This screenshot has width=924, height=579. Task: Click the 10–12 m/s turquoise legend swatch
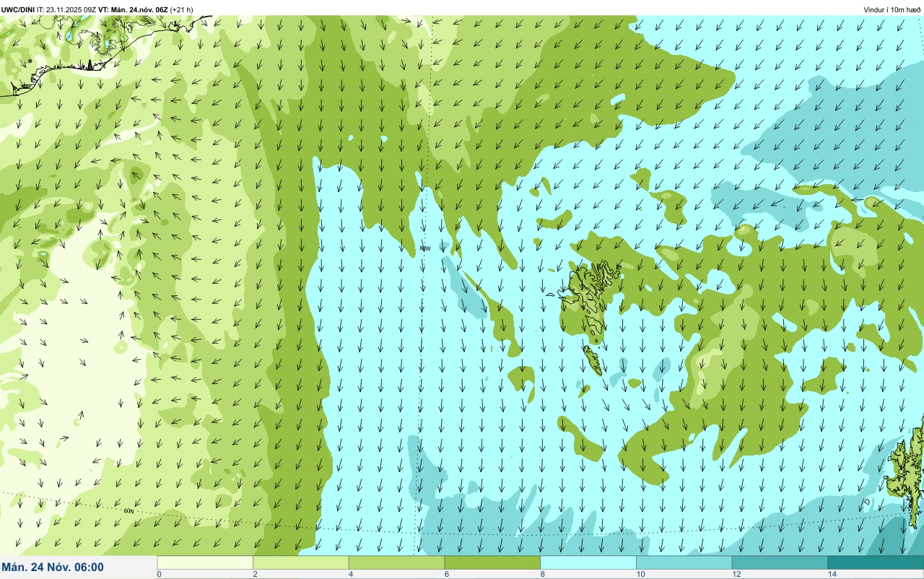click(x=684, y=562)
